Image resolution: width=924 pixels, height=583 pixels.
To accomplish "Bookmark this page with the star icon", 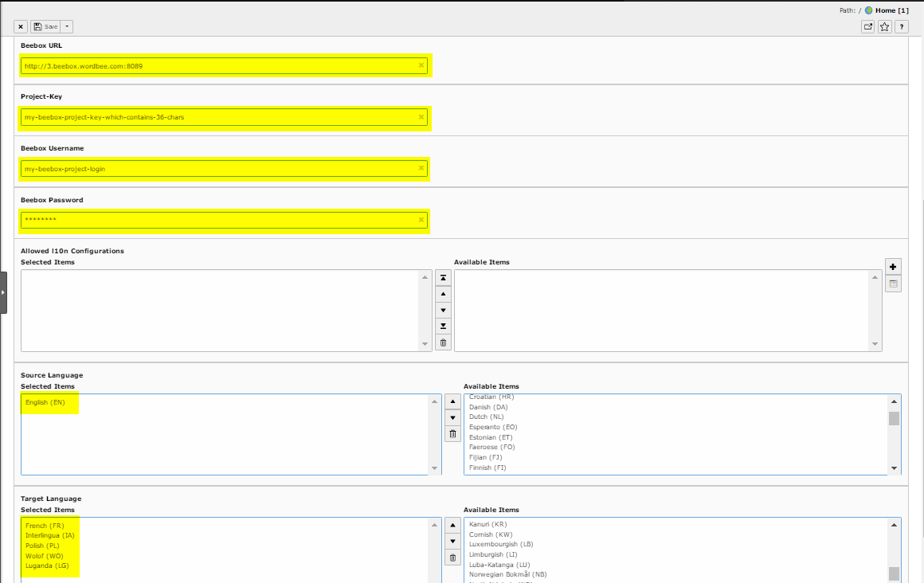I will (x=884, y=26).
